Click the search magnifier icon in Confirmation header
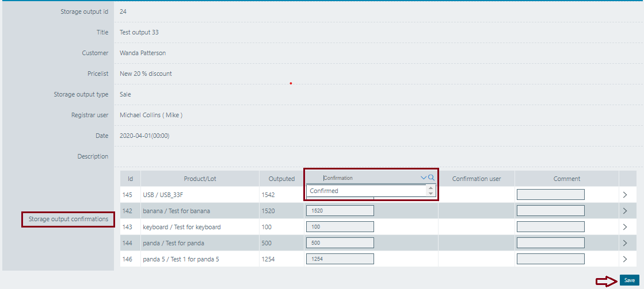Screen dimensions: 644x289 click(x=432, y=178)
